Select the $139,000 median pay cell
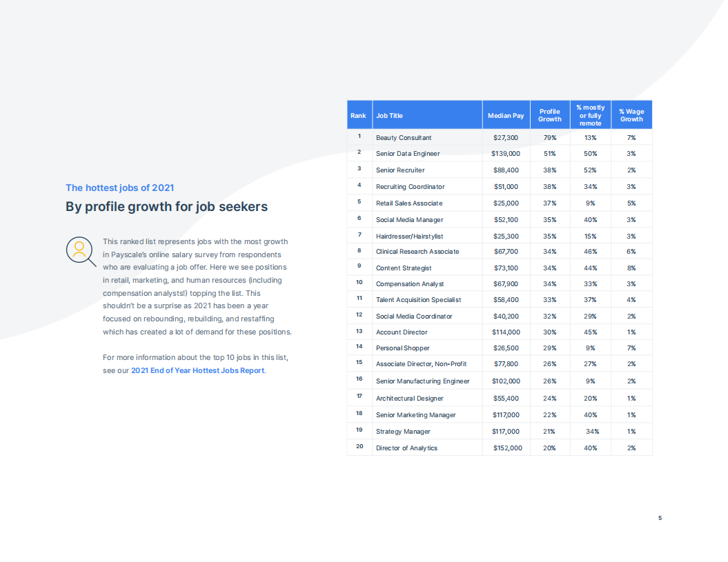 [x=506, y=154]
